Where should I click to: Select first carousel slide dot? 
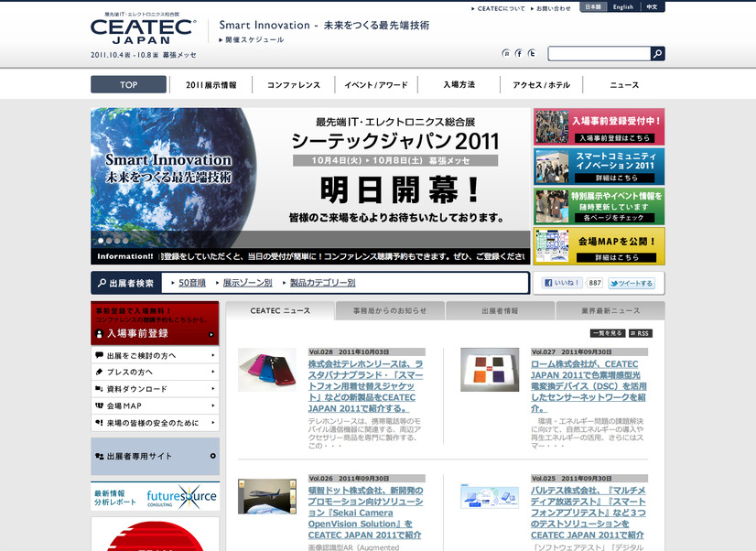(x=101, y=241)
